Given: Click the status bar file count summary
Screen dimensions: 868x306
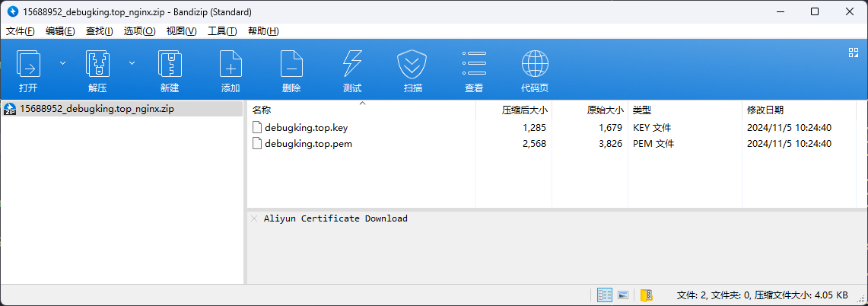Looking at the screenshot, I should click(763, 295).
